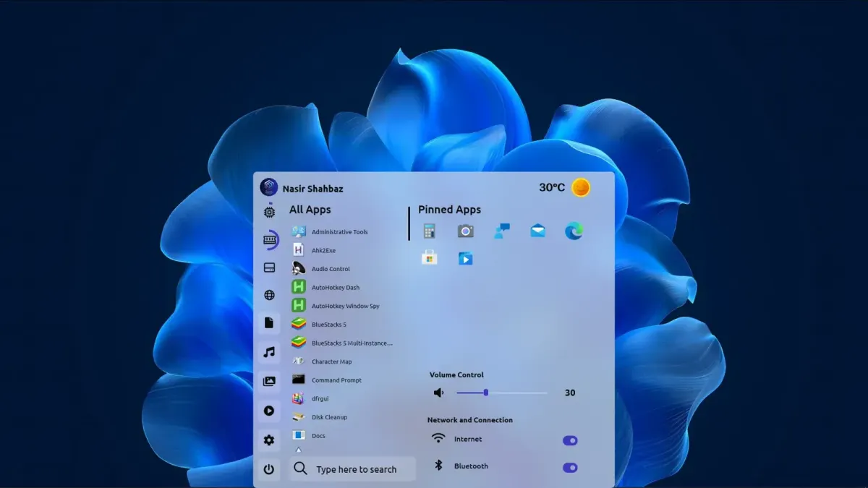
Task: Click the Nasir Shahbaz user name
Action: tap(313, 189)
